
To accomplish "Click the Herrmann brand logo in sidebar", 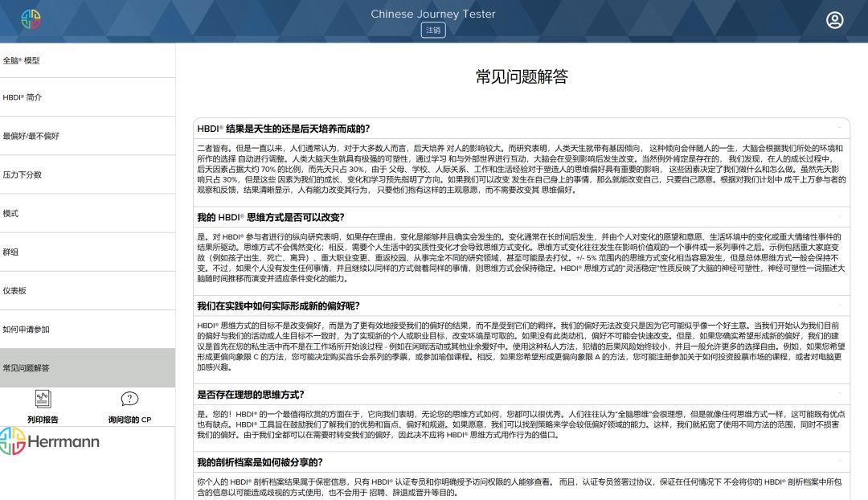I will tap(50, 441).
